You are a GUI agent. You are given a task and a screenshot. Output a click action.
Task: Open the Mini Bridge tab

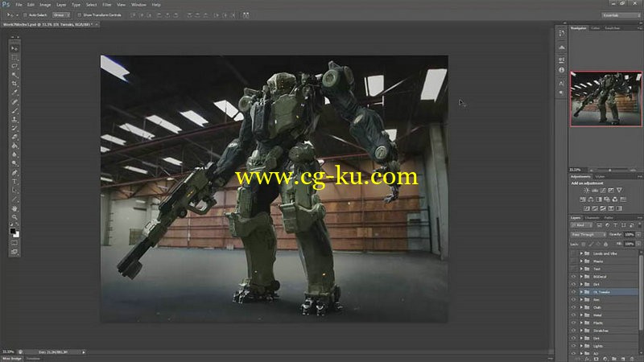[x=12, y=359]
